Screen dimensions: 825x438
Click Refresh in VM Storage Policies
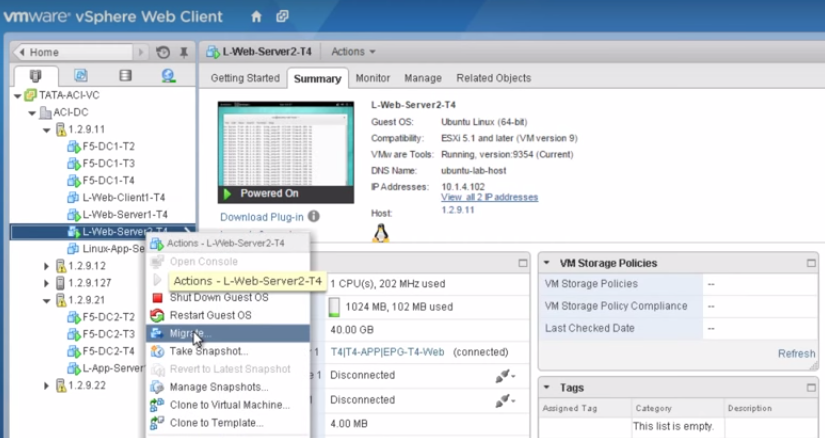click(797, 354)
